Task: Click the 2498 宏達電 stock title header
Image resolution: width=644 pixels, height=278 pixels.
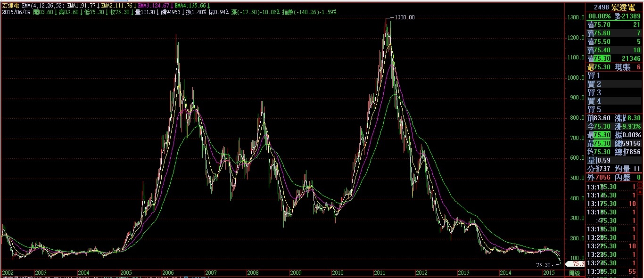Action: pos(614,7)
